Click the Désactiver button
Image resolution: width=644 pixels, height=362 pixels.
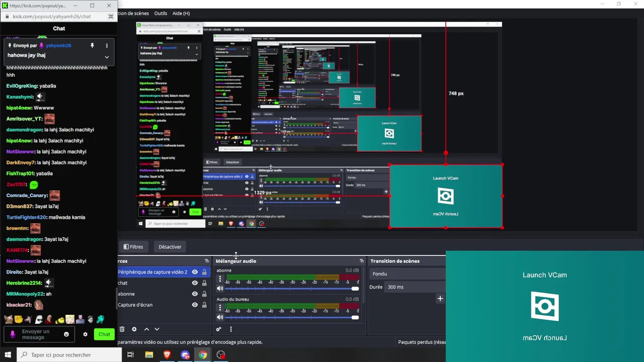[170, 247]
